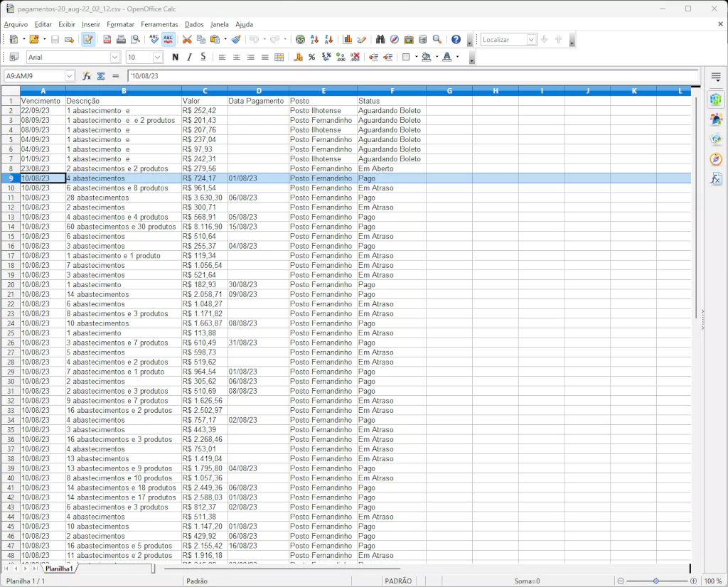Open the Dados menu
Screen dimensions: 728x587
(x=194, y=25)
